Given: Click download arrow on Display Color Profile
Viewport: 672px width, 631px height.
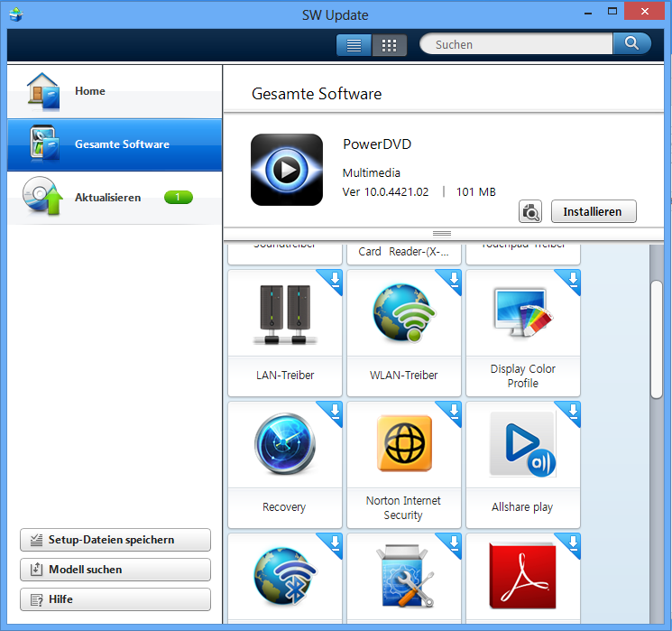Looking at the screenshot, I should 573,279.
